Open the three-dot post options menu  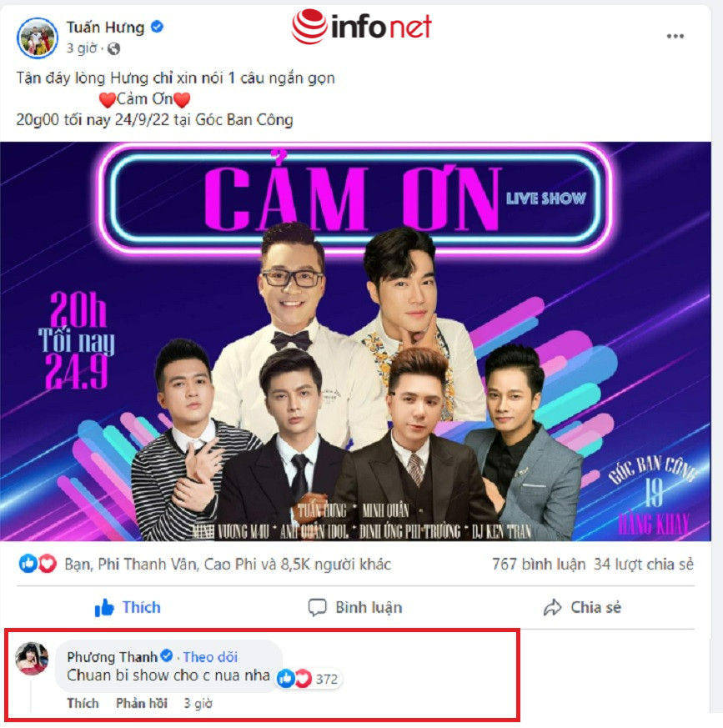pos(675,36)
